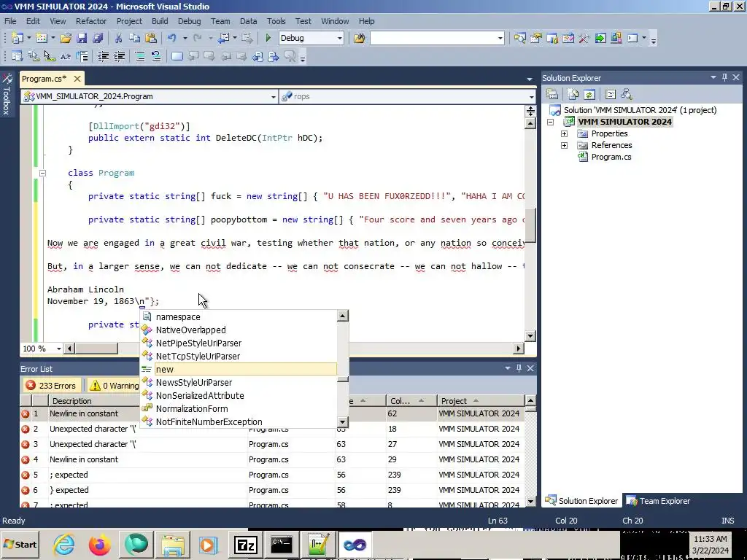This screenshot has height=560, width=747.
Task: Open the VMM_SIMULATOR_2024.Program type dropdown
Action: tap(274, 97)
